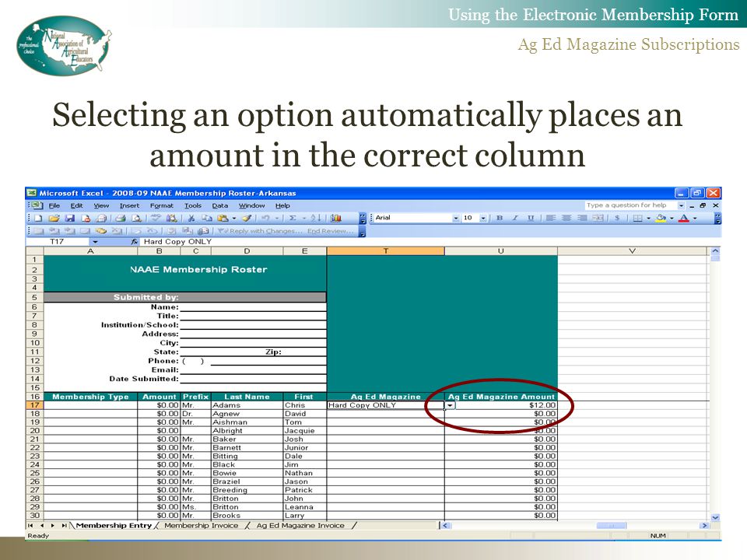Click the Undo arrow icon

[x=265, y=218]
